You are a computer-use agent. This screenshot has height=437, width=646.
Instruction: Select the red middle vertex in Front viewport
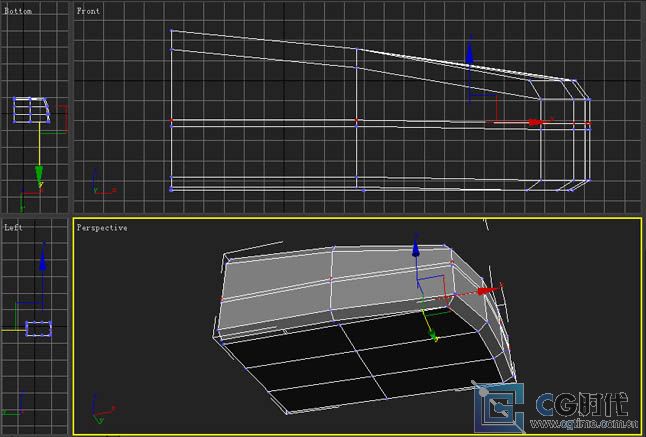(x=357, y=122)
